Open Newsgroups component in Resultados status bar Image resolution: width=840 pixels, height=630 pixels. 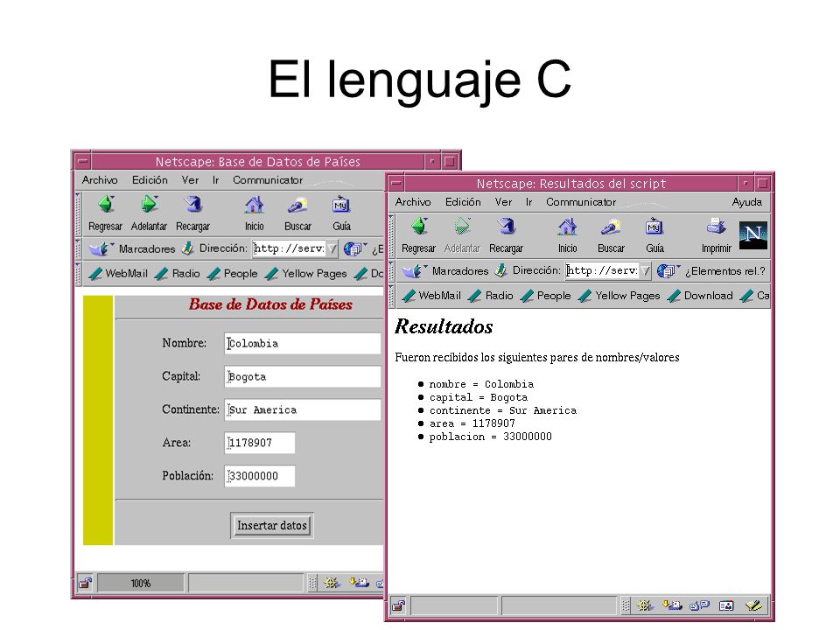700,605
